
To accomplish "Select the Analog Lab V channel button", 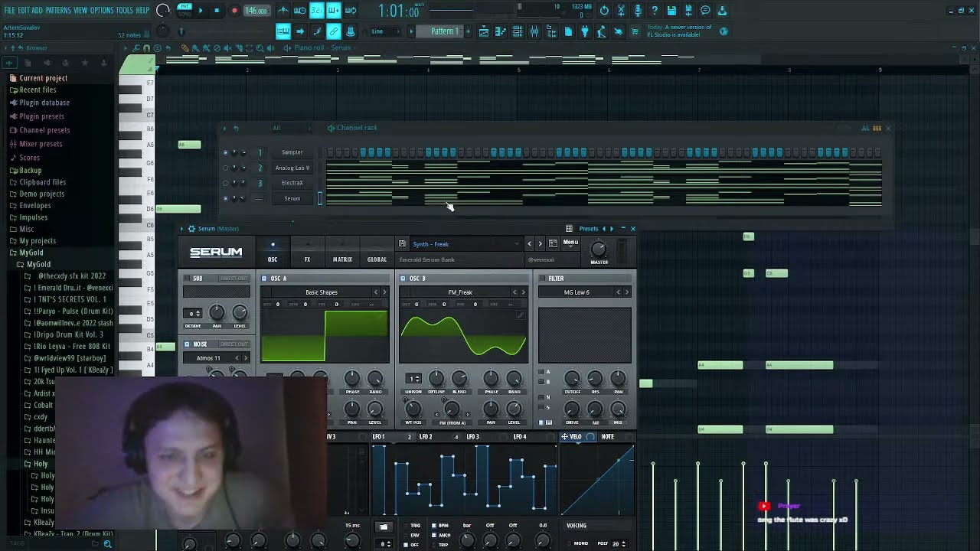I will coord(292,168).
